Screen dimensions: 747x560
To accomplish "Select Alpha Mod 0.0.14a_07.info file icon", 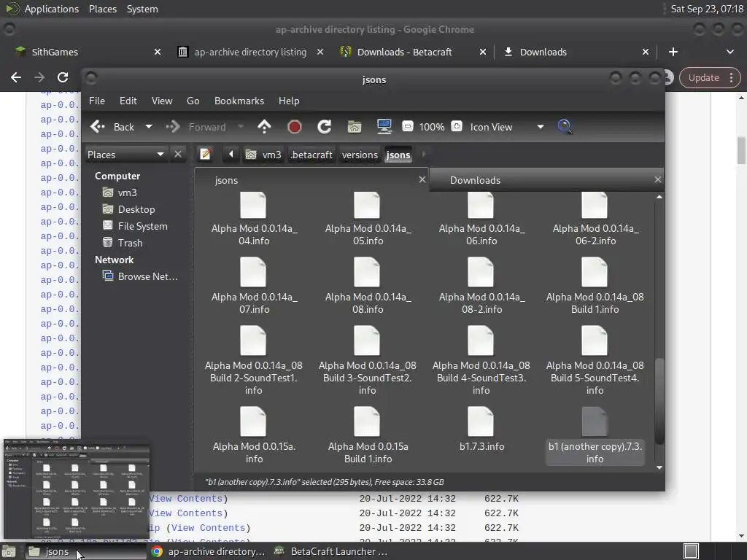I will pos(253,272).
